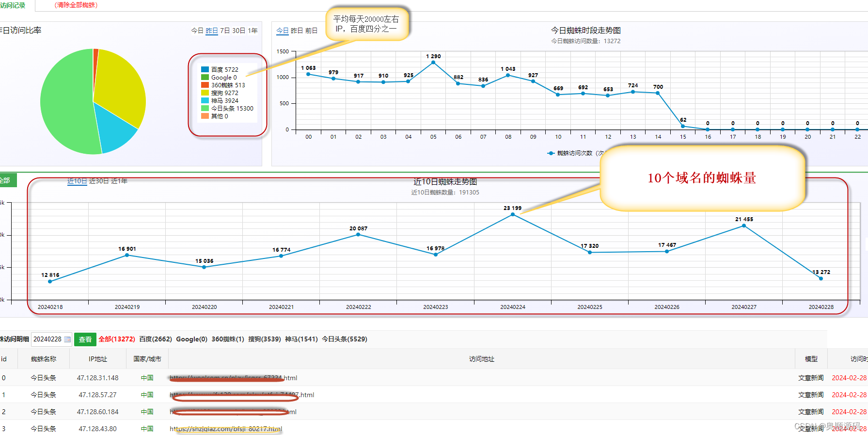Click the 模型 column header
The width and height of the screenshot is (868, 435).
811,359
